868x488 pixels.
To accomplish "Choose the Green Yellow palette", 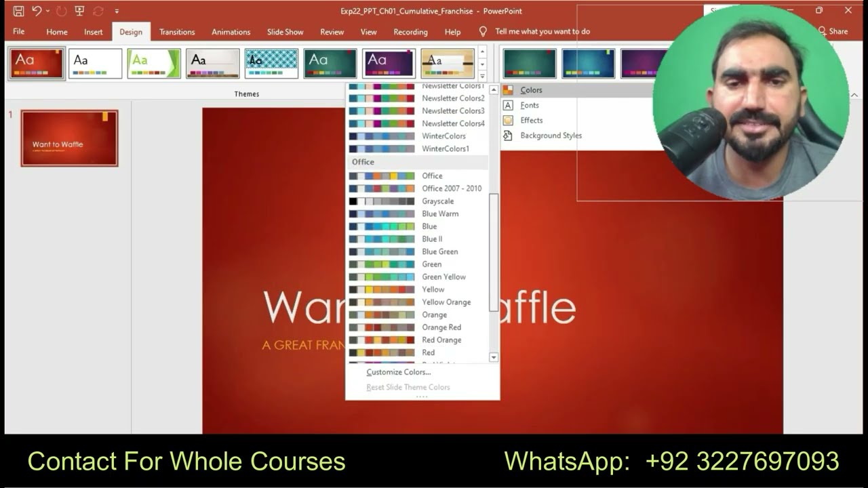I will 417,277.
